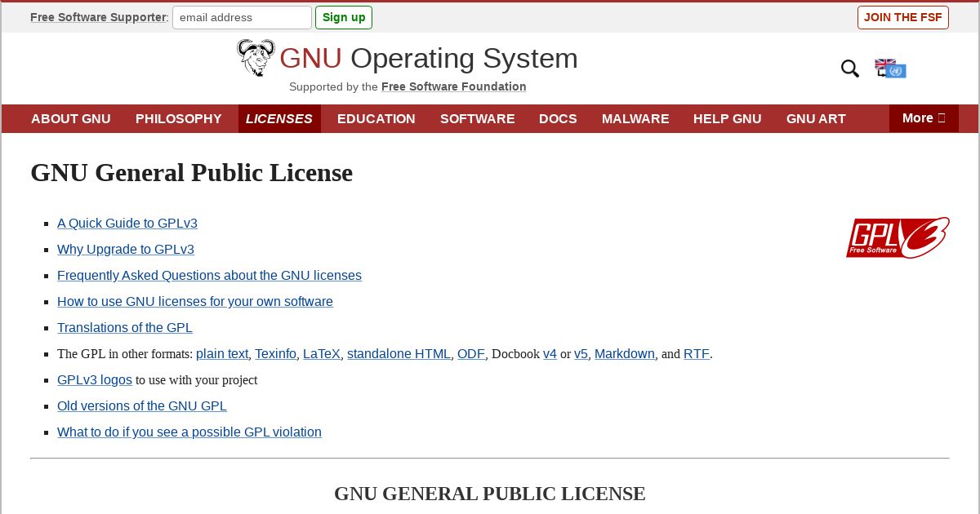980x514 pixels.
Task: Open the Free Software Supporter link
Action: (98, 17)
